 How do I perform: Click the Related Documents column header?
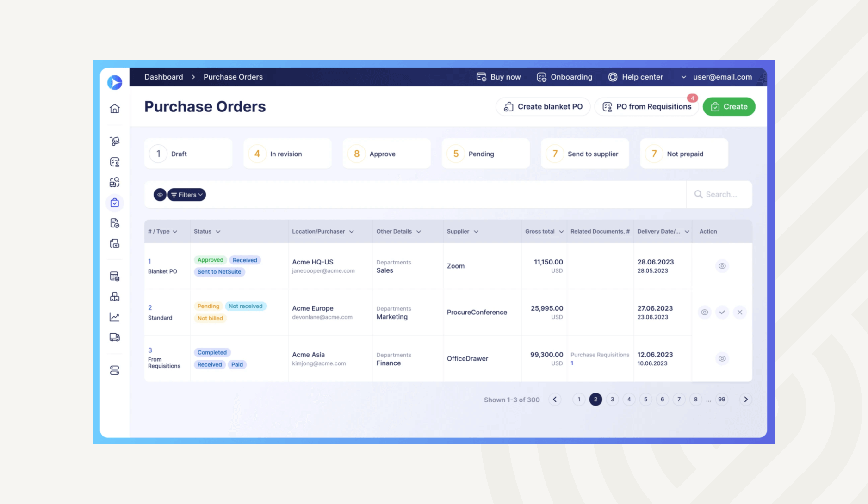click(600, 232)
